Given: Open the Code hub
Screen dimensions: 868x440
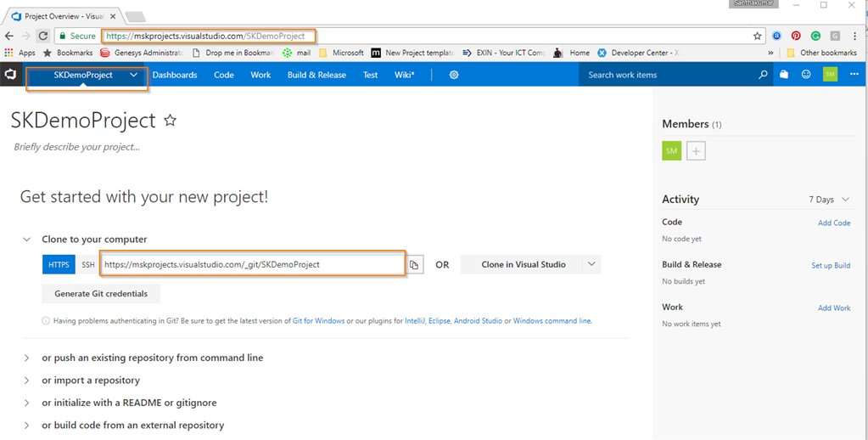Looking at the screenshot, I should point(224,75).
